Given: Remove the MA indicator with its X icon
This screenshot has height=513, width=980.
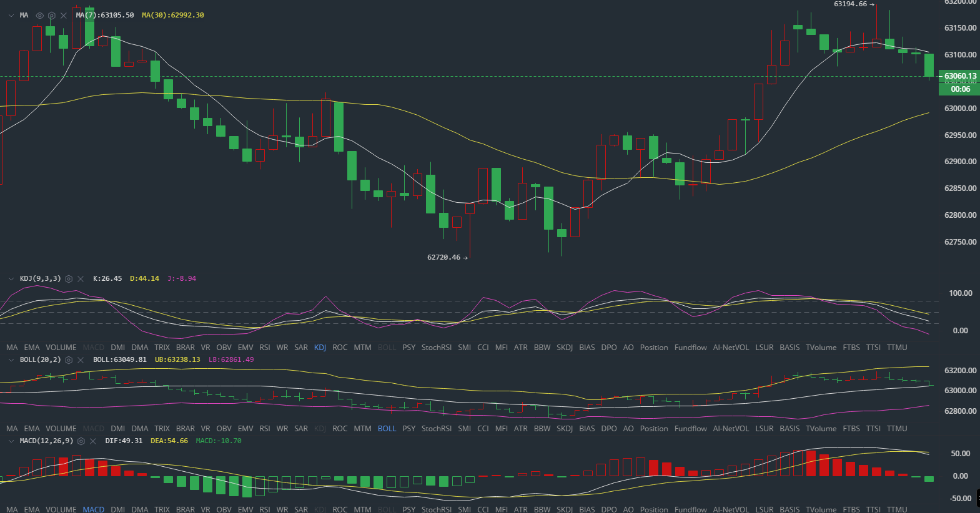Looking at the screenshot, I should point(64,16).
